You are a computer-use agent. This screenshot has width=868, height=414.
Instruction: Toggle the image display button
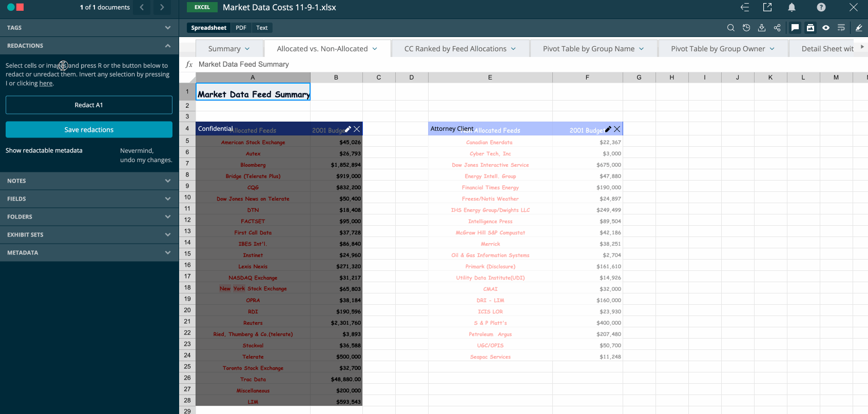(x=811, y=28)
